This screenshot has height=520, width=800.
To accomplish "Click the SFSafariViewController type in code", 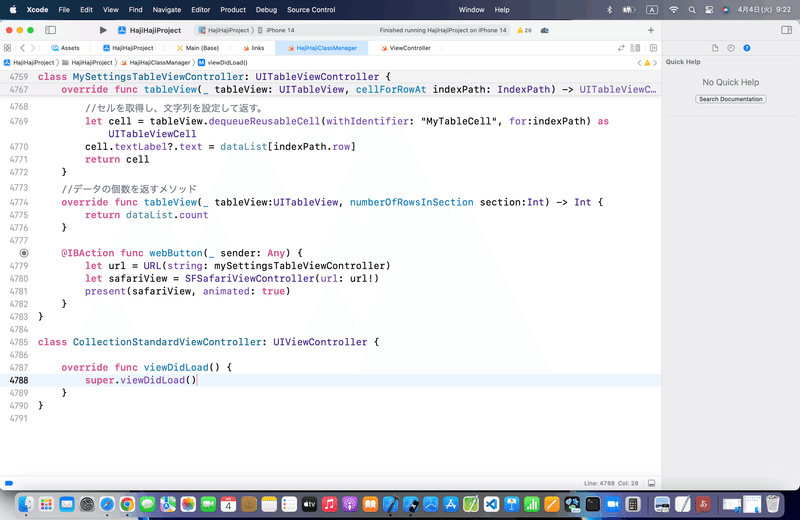I will tap(250, 279).
